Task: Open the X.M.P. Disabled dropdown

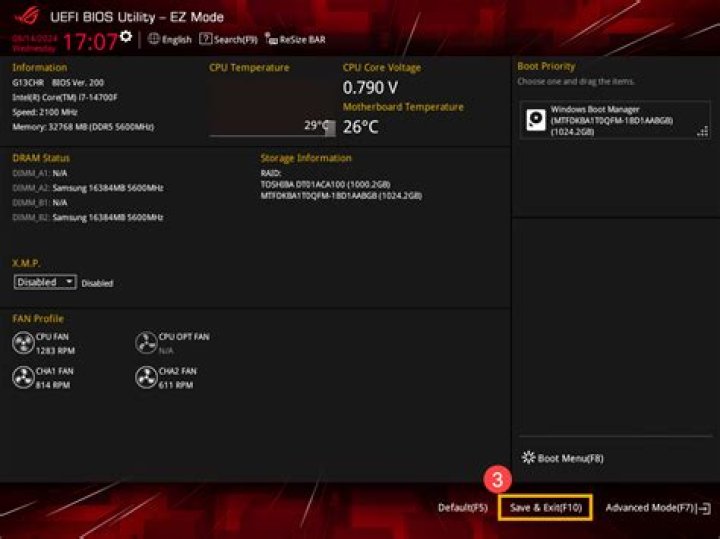Action: point(45,282)
